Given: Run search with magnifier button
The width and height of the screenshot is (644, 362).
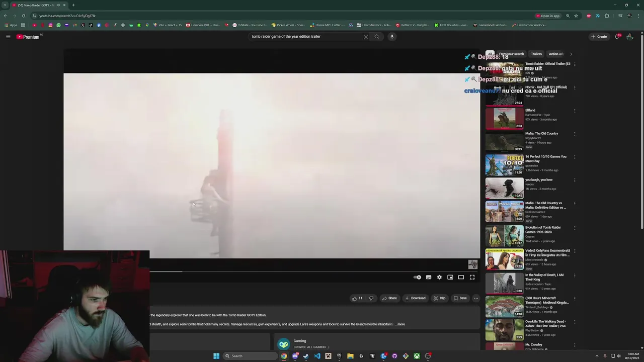Looking at the screenshot, I should (376, 37).
